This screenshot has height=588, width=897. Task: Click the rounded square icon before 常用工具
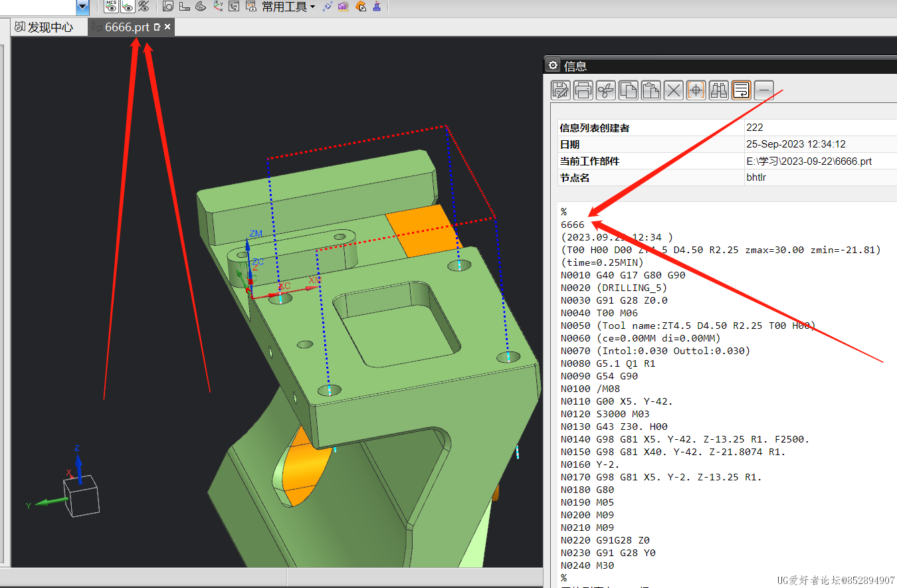[x=168, y=7]
